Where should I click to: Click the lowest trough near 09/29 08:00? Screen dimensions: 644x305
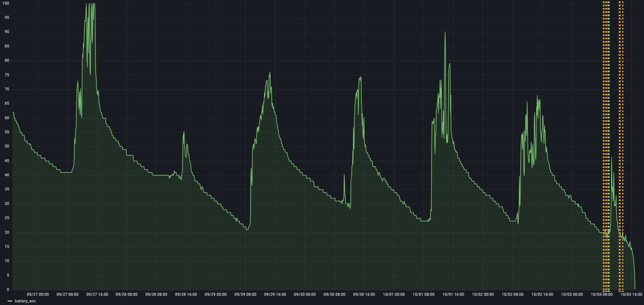click(247, 229)
